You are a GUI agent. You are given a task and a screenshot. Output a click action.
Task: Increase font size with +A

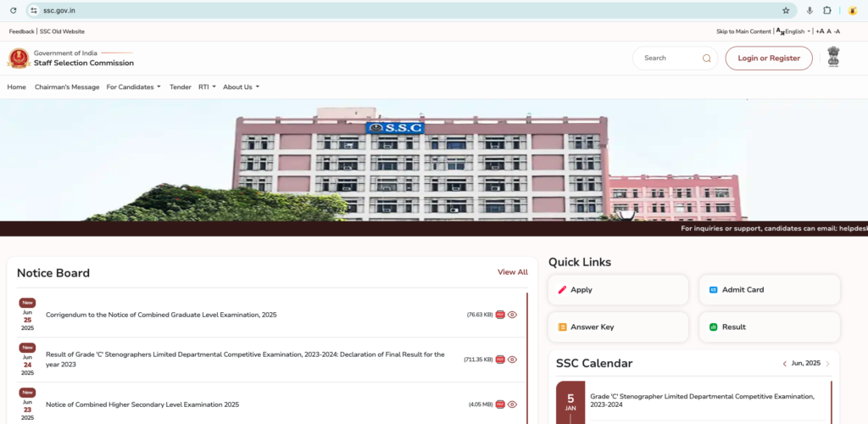point(820,31)
